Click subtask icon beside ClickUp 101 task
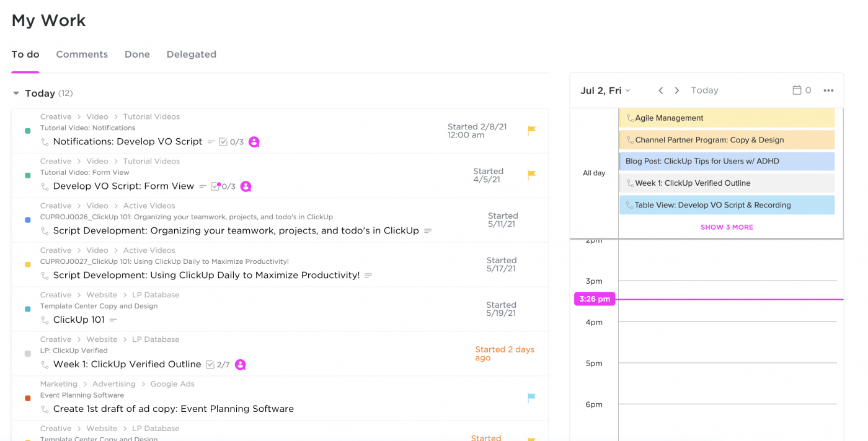Image resolution: width=868 pixels, height=441 pixels. pyautogui.click(x=45, y=320)
